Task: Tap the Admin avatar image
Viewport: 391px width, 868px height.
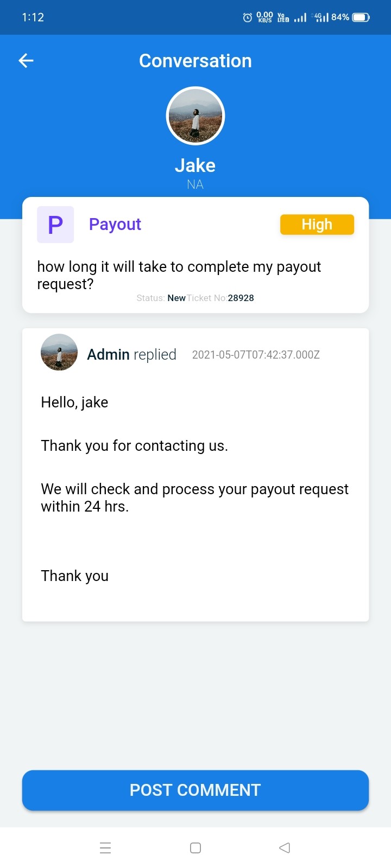Action: tap(59, 352)
